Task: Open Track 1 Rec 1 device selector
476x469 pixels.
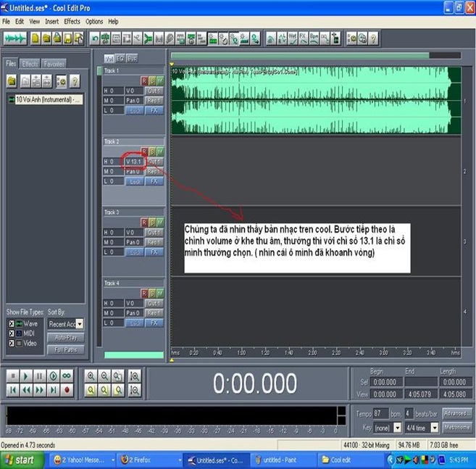Action: click(x=154, y=101)
